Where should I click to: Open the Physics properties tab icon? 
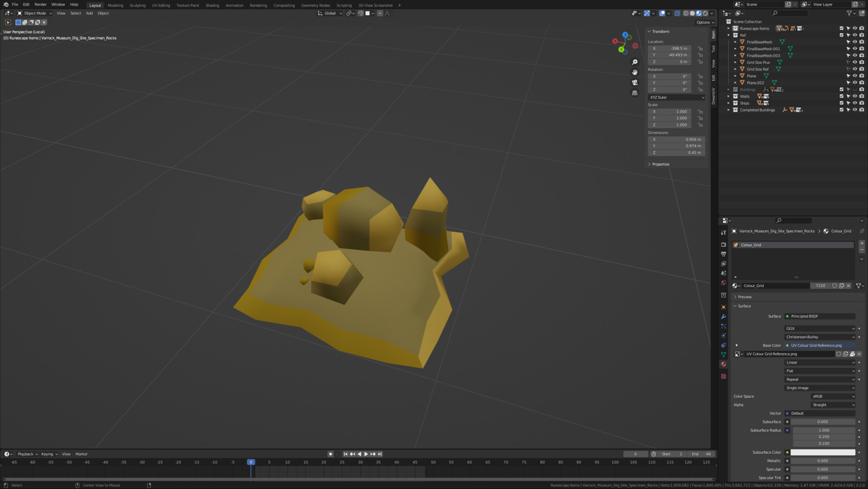pyautogui.click(x=723, y=335)
